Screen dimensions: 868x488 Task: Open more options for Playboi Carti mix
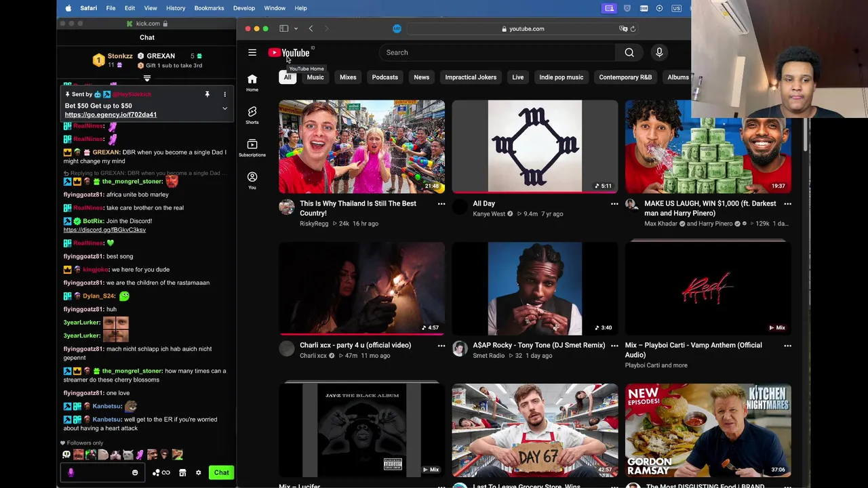[x=787, y=346]
